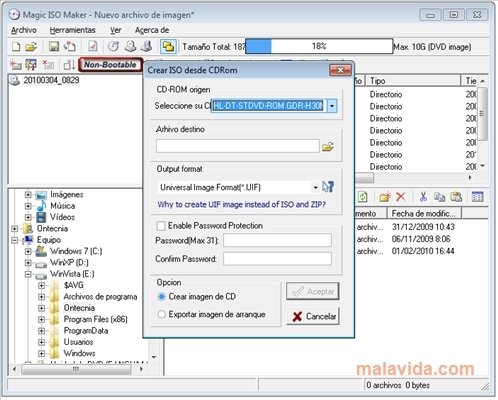Screen dimensions: 498x400
Task: Click the new folder sparkle icon in explorer toolbar
Action: coord(385,197)
